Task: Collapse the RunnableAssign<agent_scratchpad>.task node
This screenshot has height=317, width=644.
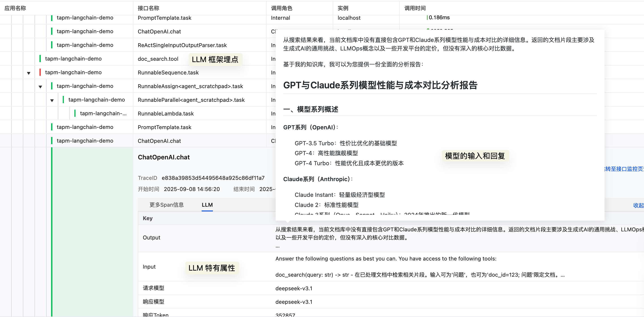Action: pos(40,87)
